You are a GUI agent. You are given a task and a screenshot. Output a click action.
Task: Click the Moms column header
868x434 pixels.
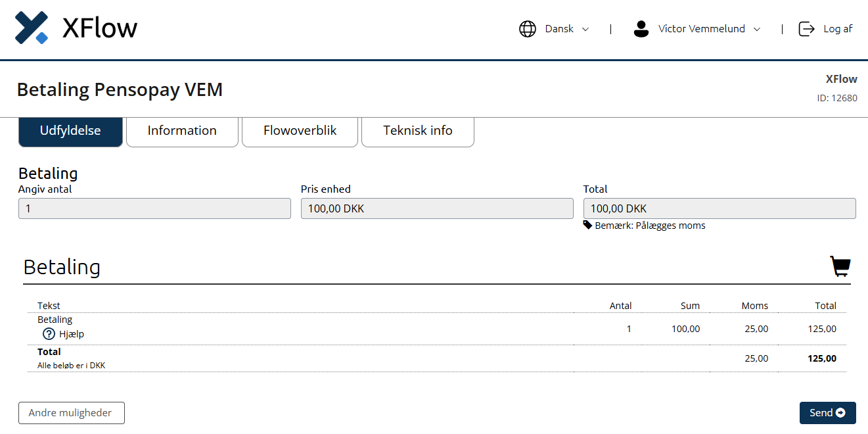755,306
